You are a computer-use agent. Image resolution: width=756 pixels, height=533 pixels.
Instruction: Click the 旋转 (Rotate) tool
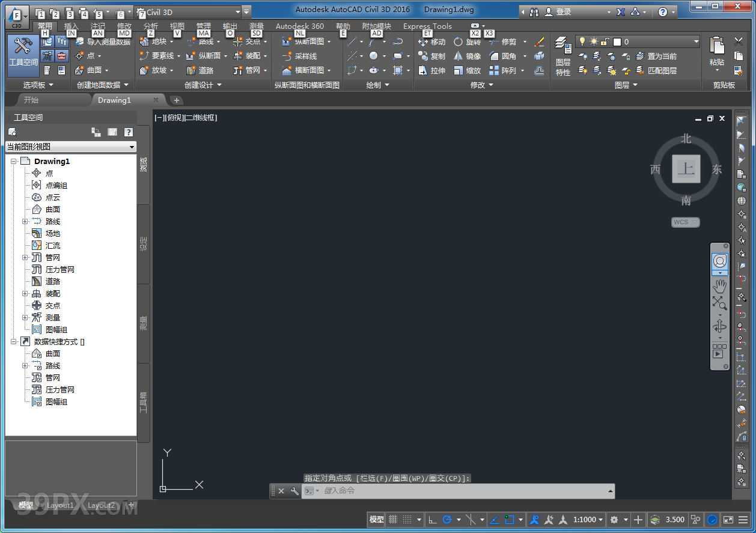(x=468, y=41)
